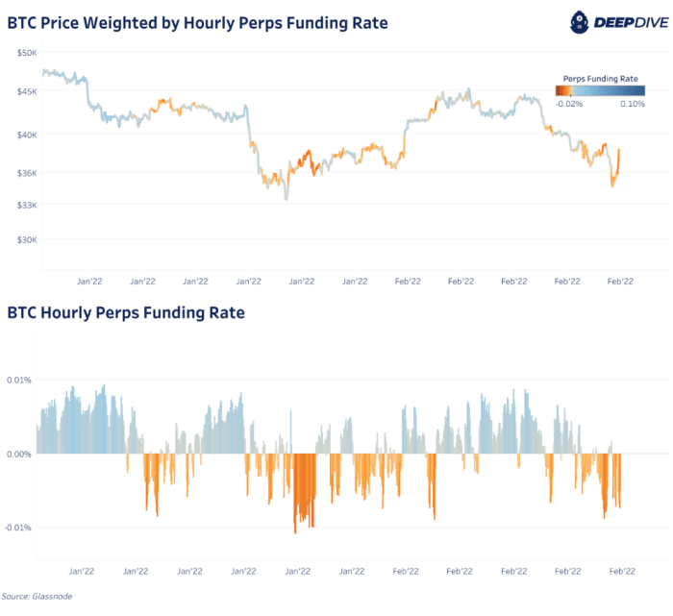Image resolution: width=673 pixels, height=616 pixels.
Task: Click the 0.10% legend maximum label
Action: 632,104
